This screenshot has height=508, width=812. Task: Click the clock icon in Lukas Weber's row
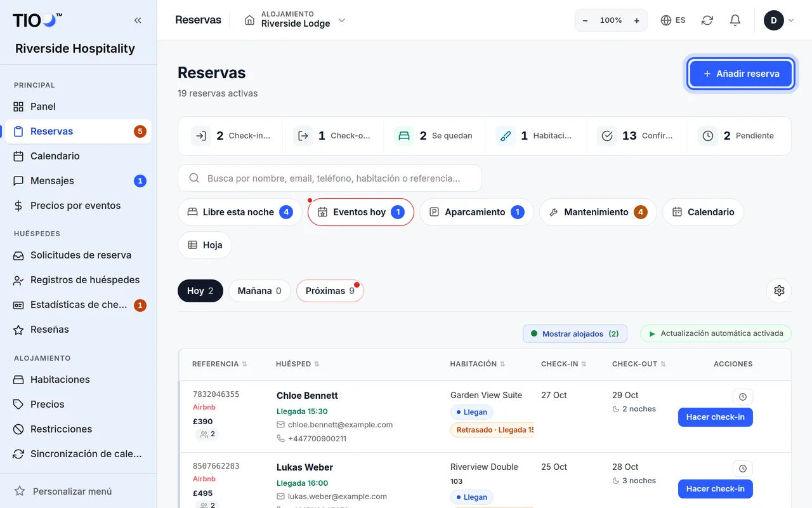(742, 469)
